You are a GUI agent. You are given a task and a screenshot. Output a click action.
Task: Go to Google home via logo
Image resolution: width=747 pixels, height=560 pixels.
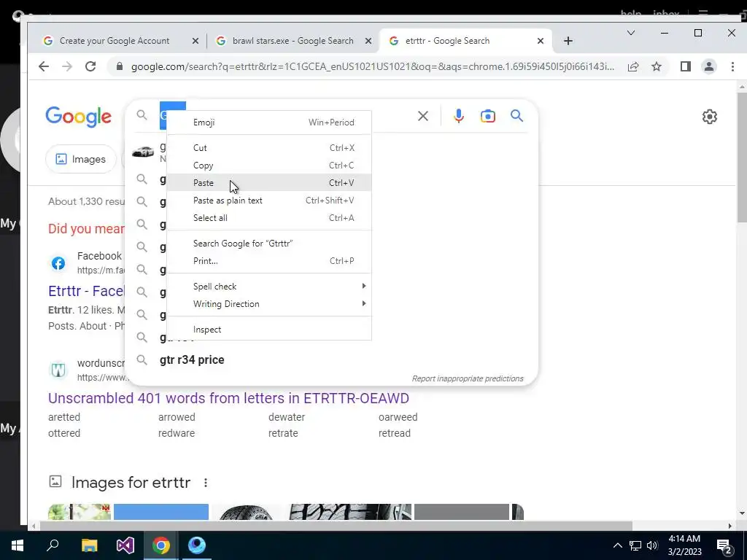pyautogui.click(x=79, y=117)
